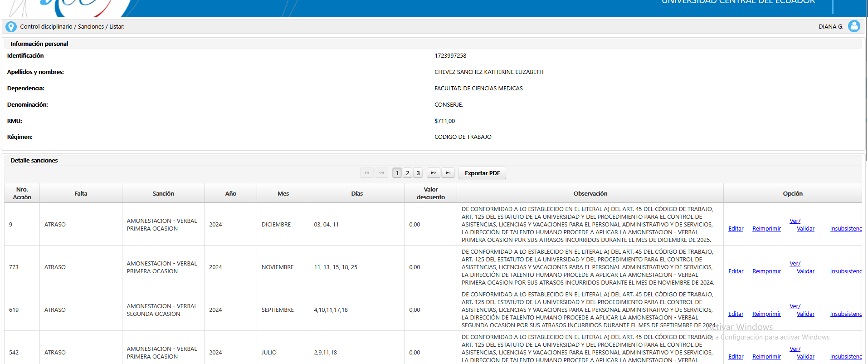Click the Detalle sanciones panel header
868x364 pixels.
coord(433,160)
